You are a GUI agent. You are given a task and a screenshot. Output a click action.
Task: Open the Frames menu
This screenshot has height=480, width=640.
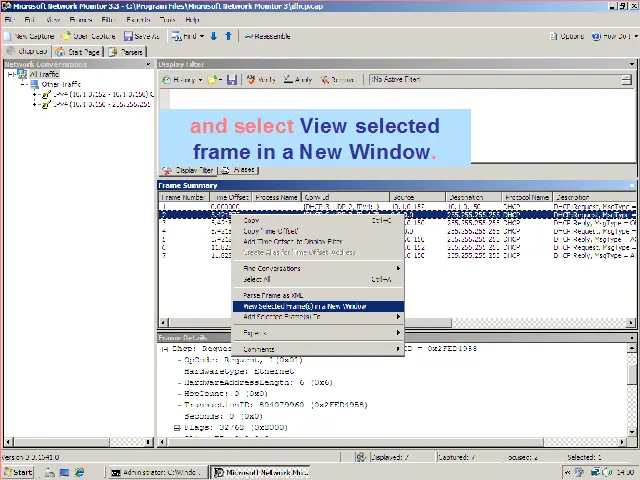click(80, 20)
